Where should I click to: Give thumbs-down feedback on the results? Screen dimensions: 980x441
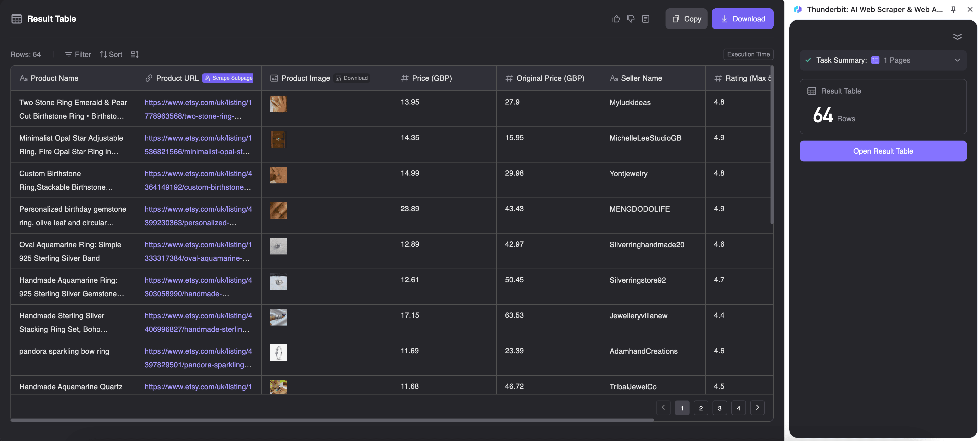[631, 19]
